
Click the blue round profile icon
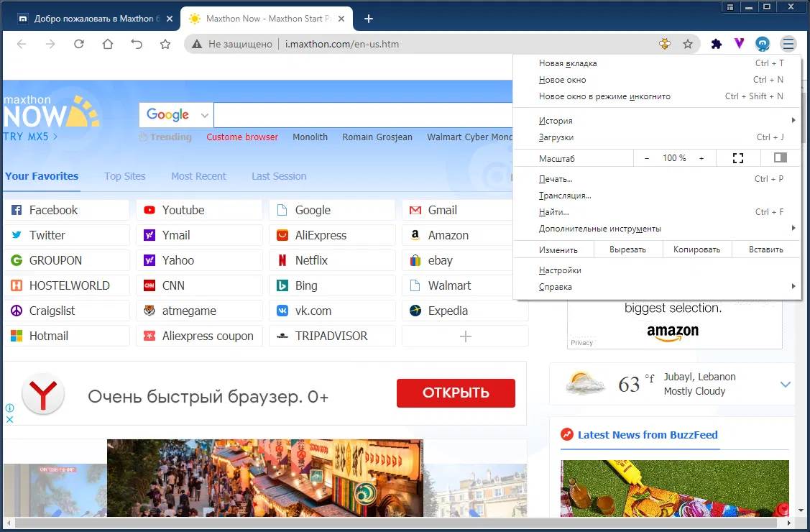763,44
